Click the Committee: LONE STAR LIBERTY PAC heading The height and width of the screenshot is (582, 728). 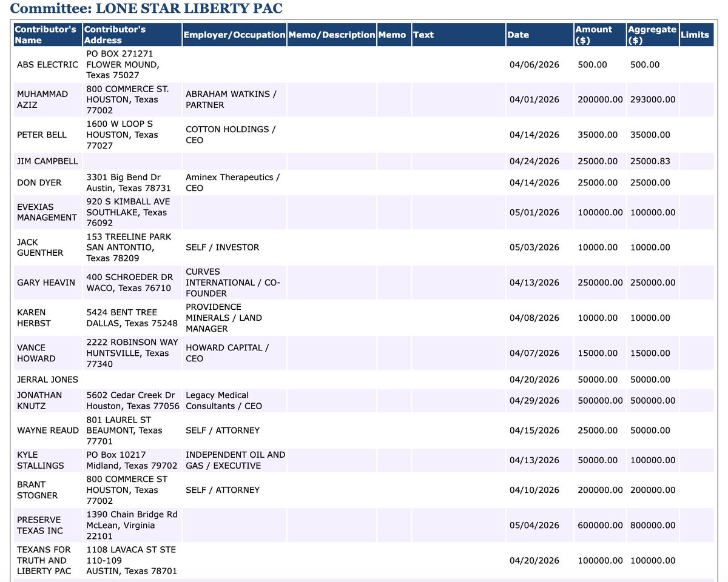(146, 9)
